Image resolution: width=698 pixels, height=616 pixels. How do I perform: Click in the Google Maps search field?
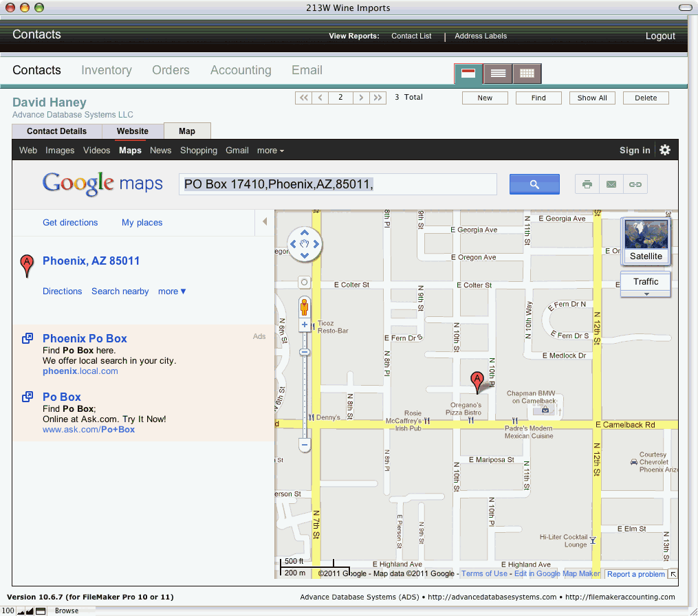click(x=338, y=184)
